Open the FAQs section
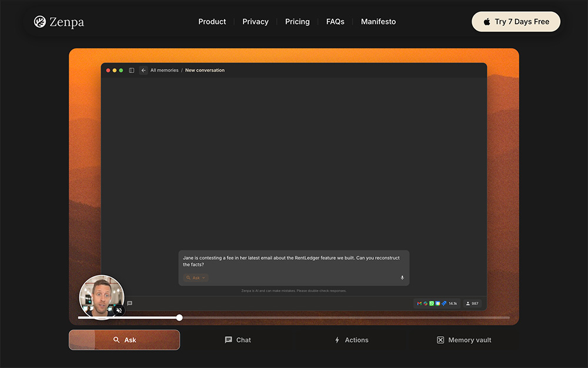This screenshot has height=368, width=588. (335, 22)
